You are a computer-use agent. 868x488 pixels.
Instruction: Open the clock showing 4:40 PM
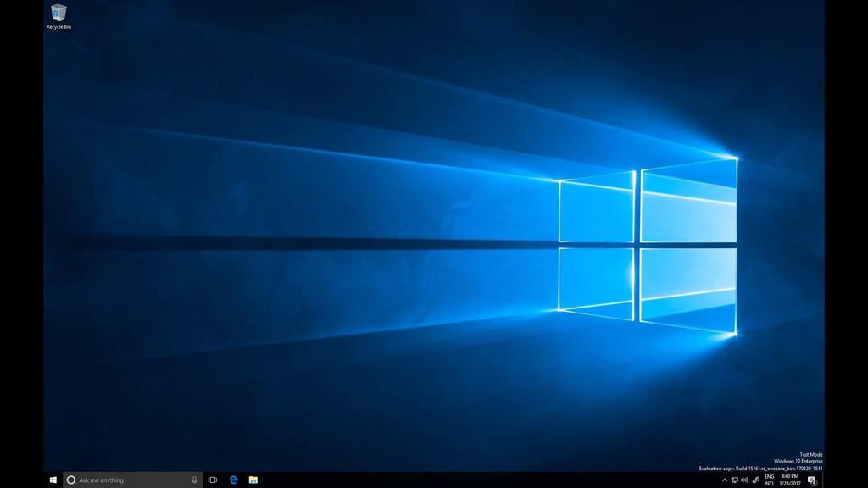[x=790, y=480]
